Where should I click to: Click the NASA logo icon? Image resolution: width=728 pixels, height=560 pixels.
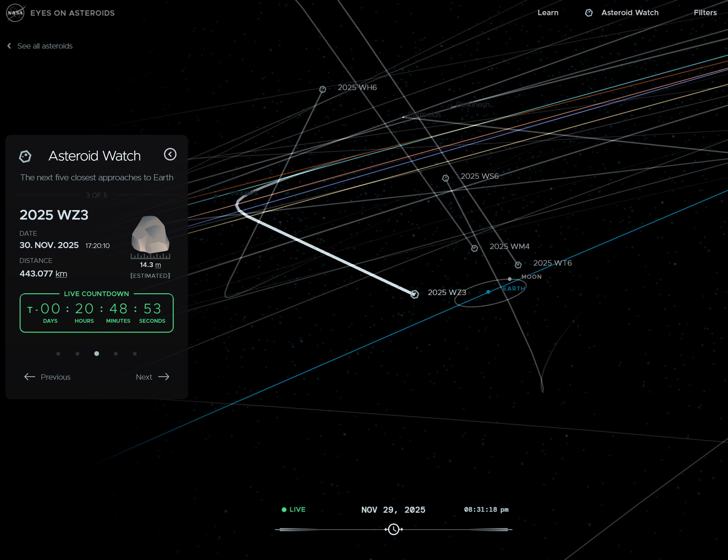tap(15, 13)
